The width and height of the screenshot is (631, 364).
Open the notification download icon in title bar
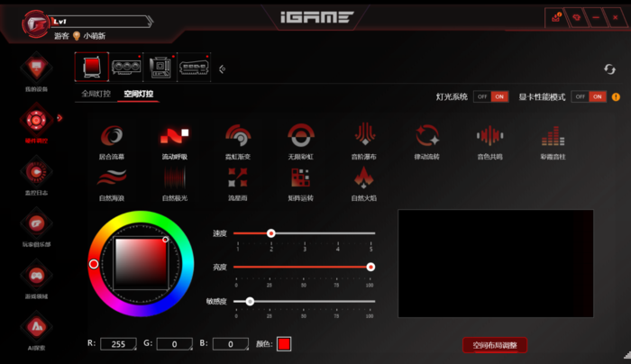pos(556,17)
